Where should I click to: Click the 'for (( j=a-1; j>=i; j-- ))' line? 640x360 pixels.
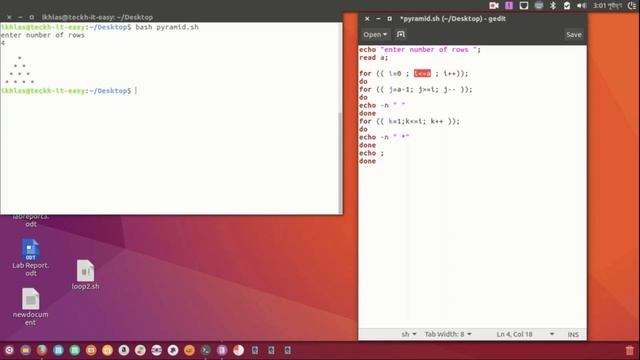(416, 89)
